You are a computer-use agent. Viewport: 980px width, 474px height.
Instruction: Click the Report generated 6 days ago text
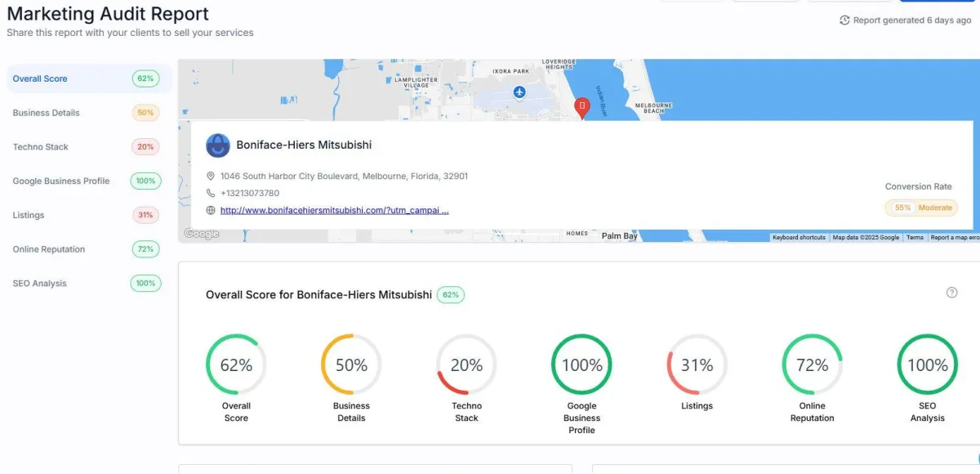912,20
